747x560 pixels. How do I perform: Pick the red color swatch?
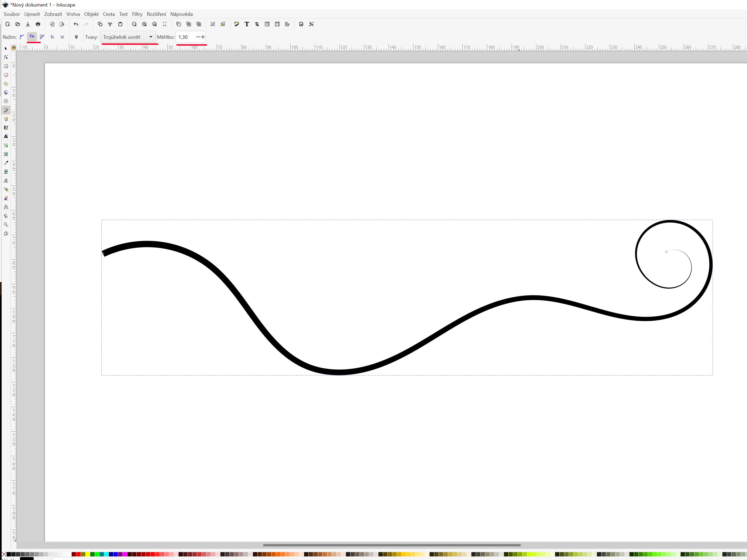pos(78,554)
